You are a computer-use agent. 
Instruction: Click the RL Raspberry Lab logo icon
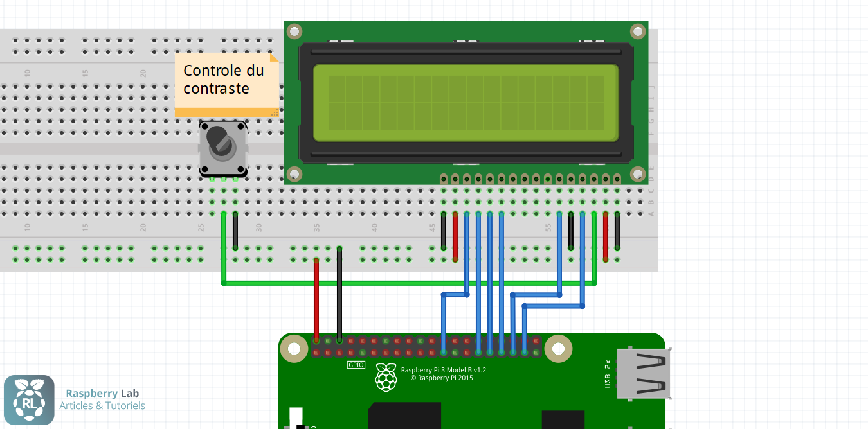click(x=30, y=400)
